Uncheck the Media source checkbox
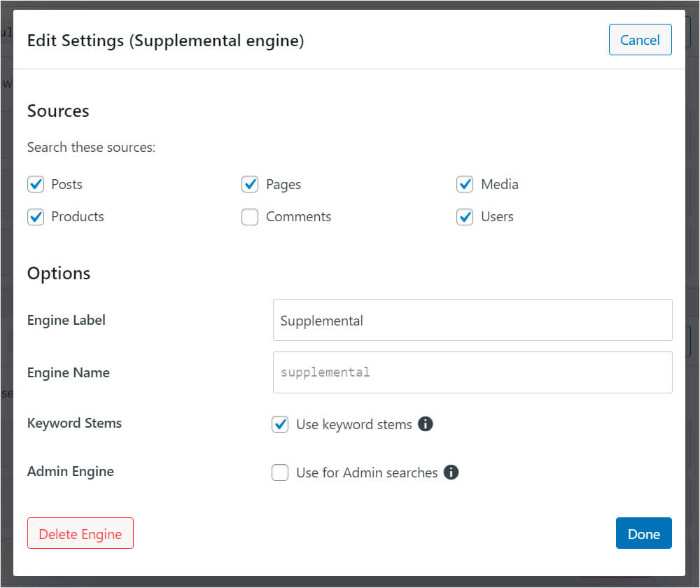This screenshot has width=700, height=588. point(465,184)
